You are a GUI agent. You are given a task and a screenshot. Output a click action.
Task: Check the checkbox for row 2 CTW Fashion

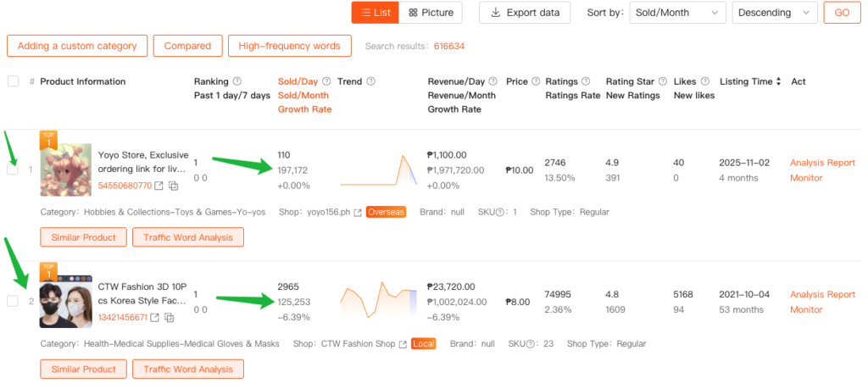(x=13, y=301)
